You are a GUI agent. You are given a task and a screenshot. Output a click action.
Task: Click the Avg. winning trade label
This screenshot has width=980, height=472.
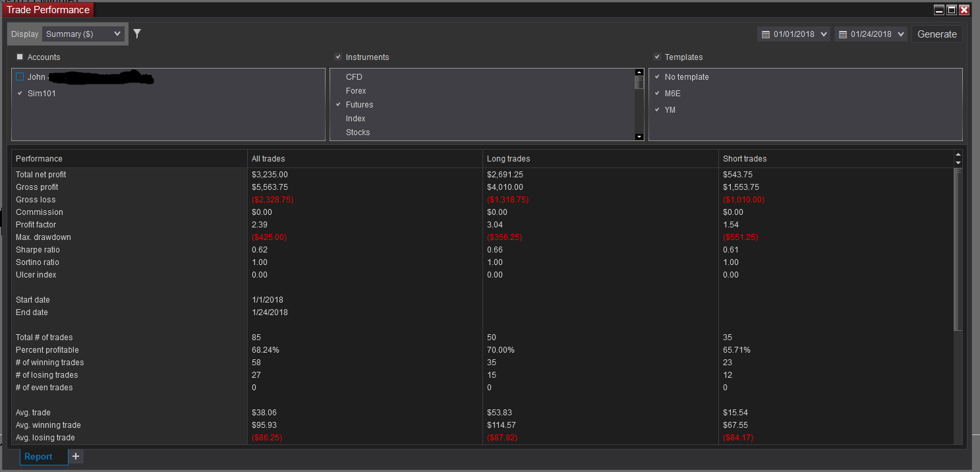point(48,425)
